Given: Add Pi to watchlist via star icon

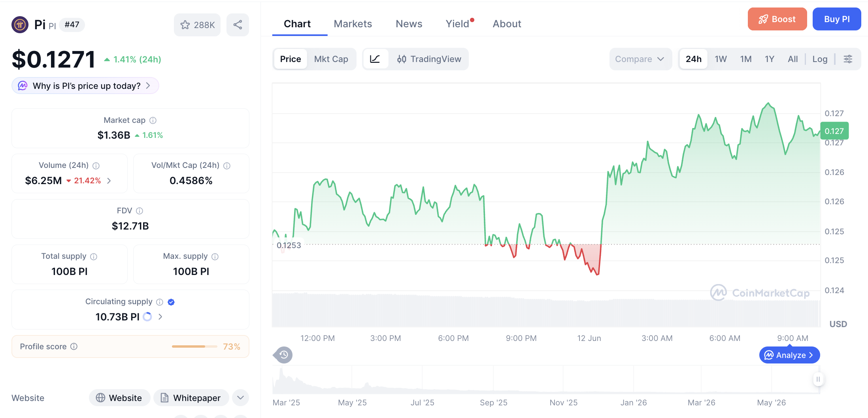Looking at the screenshot, I should pos(185,25).
